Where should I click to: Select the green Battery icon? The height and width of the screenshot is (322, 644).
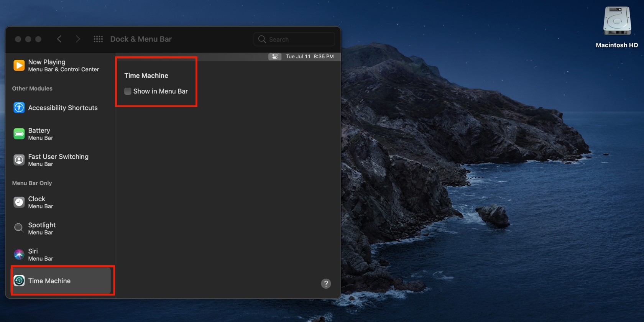coord(19,134)
